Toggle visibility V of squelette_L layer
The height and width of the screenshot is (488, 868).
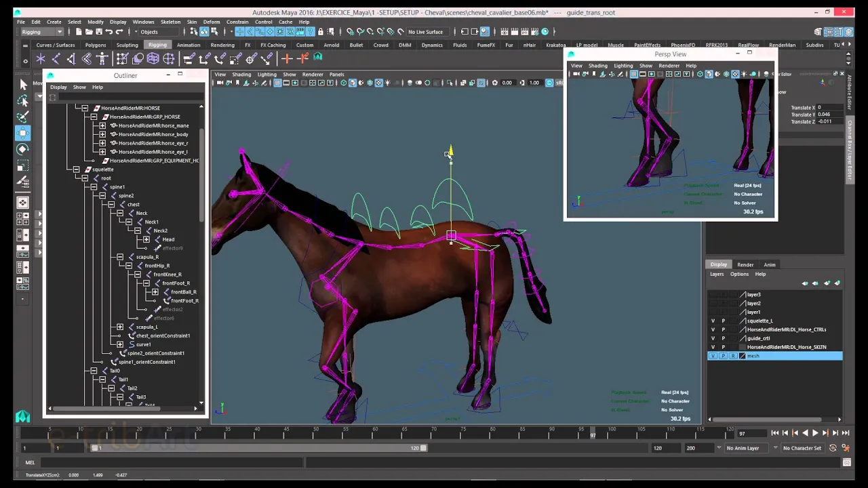[713, 321]
